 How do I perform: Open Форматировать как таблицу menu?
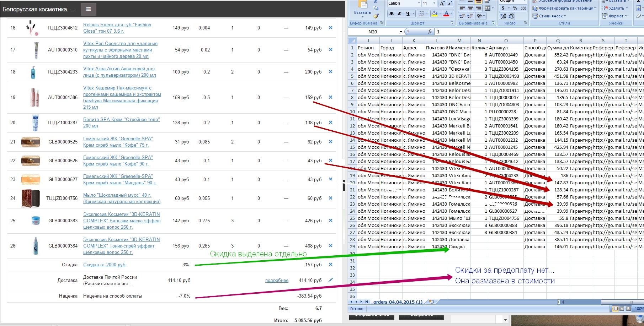tap(564, 8)
